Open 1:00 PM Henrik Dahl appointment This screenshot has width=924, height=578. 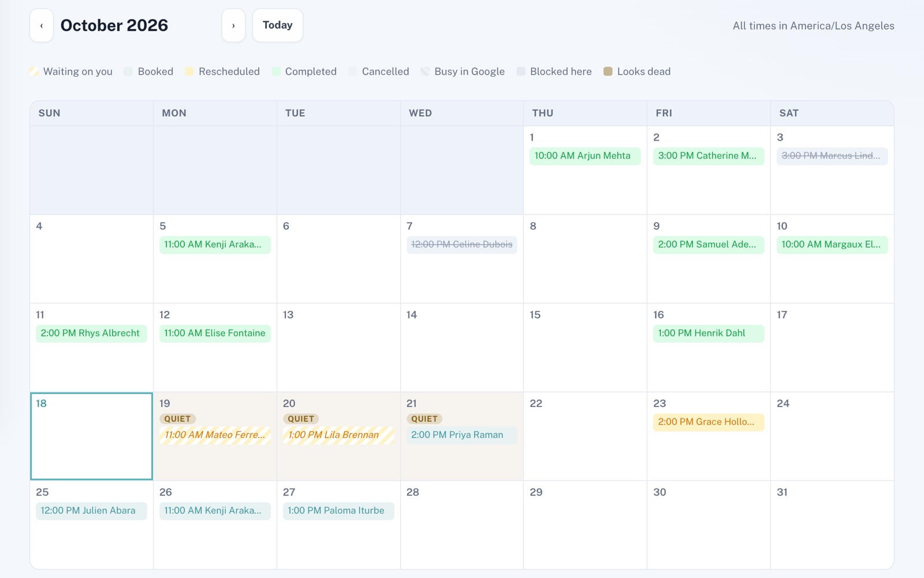coord(709,334)
